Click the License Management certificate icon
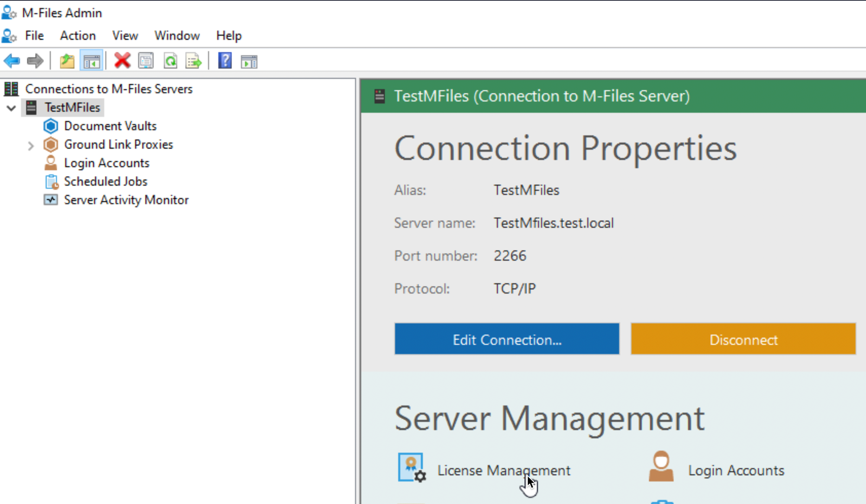 pyautogui.click(x=412, y=468)
